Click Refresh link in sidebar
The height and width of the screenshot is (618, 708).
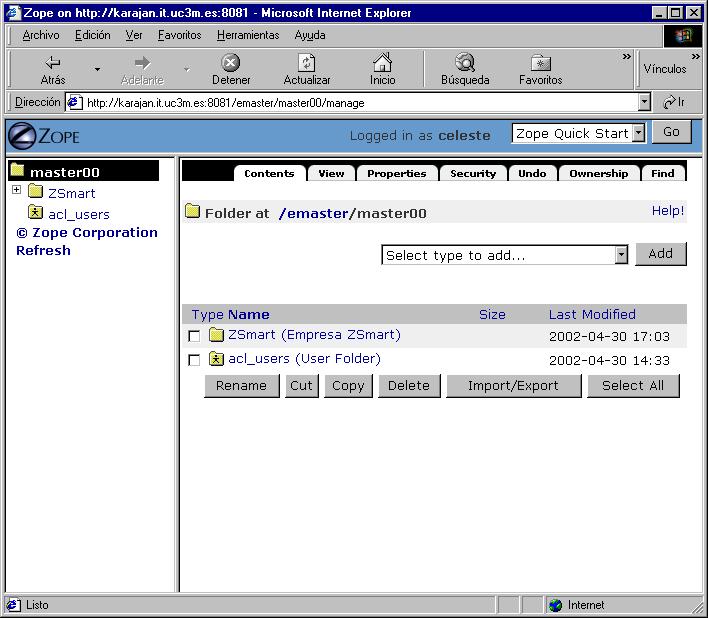(43, 250)
